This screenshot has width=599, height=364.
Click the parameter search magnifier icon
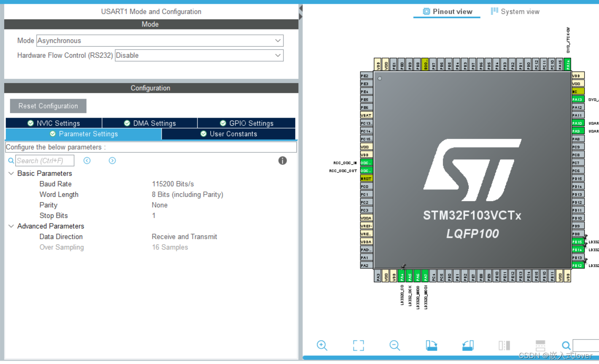click(11, 161)
